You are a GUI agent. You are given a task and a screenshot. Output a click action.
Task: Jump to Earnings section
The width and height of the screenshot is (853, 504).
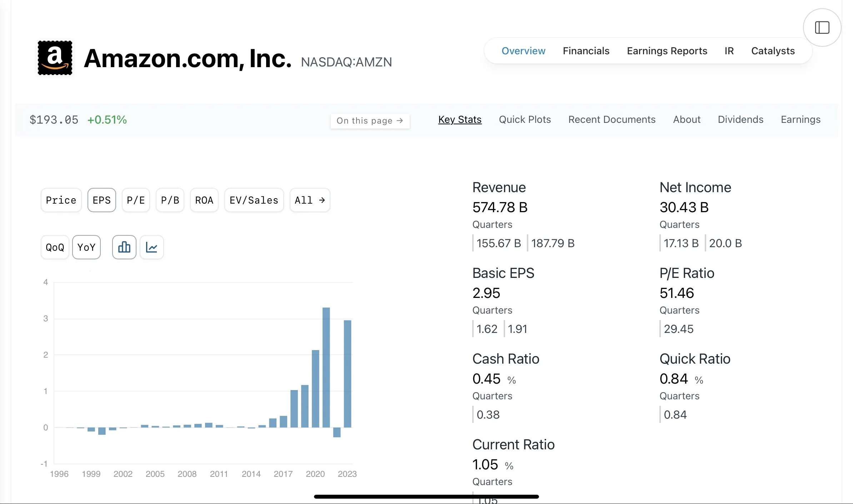(800, 119)
